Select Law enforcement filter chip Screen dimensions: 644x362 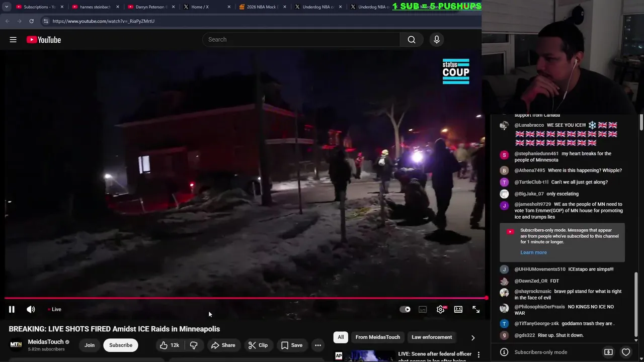coord(432,337)
